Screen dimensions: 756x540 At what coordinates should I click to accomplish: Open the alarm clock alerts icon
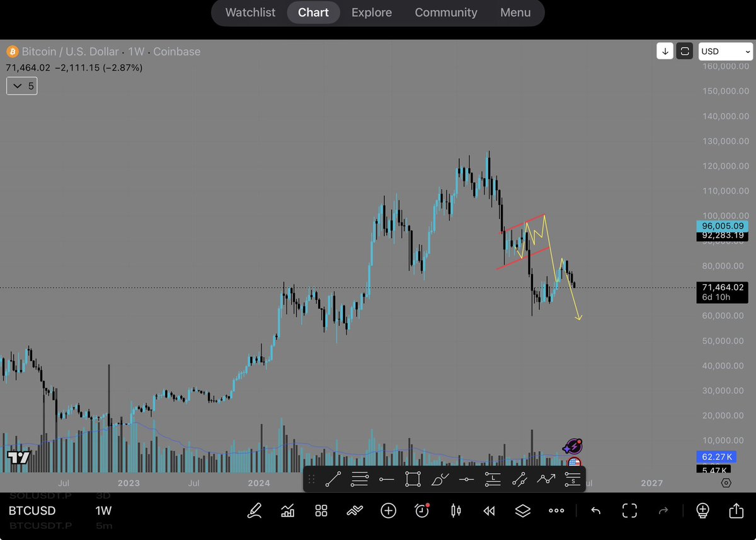421,510
